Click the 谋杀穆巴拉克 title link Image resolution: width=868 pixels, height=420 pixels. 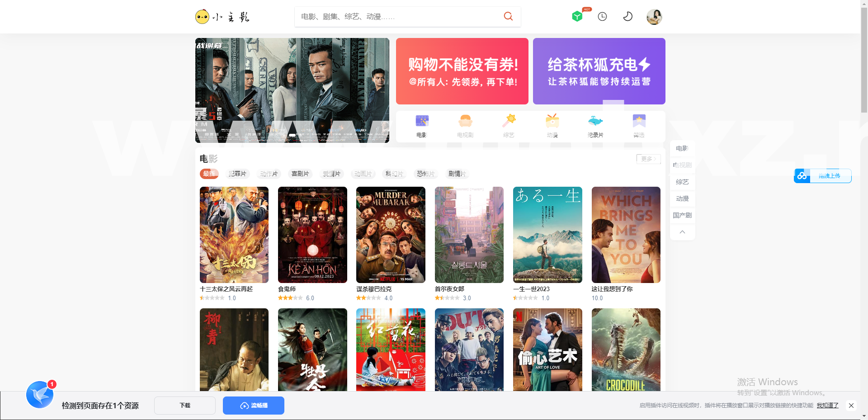[x=374, y=289]
